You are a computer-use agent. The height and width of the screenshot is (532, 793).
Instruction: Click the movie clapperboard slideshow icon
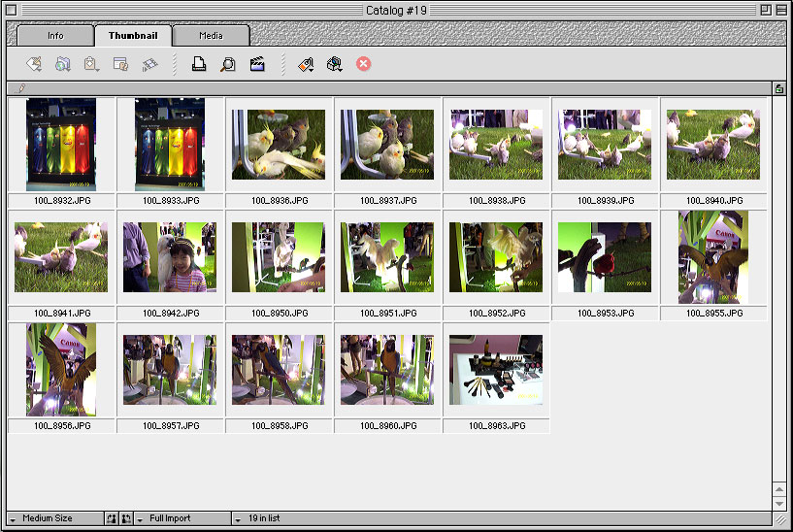pyautogui.click(x=257, y=64)
